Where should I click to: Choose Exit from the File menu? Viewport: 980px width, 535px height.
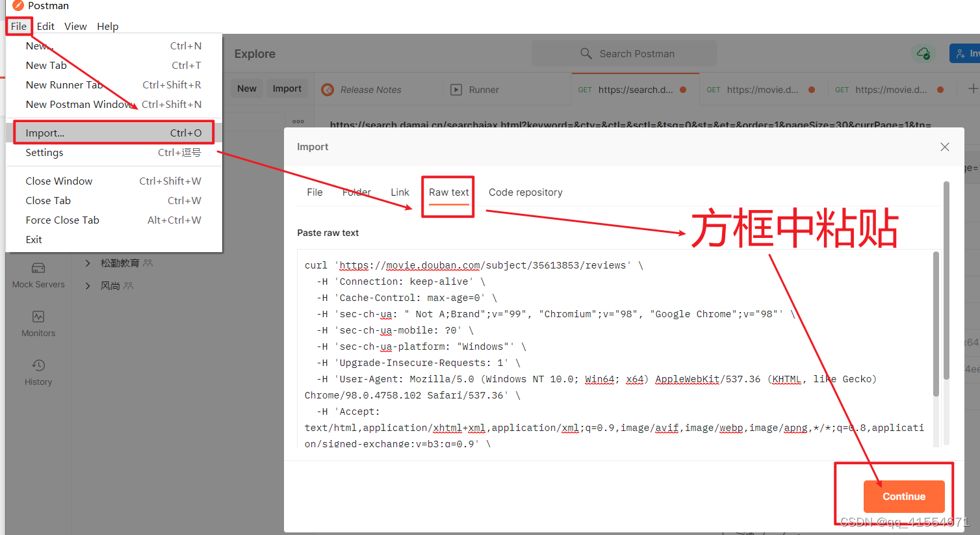coord(114,239)
